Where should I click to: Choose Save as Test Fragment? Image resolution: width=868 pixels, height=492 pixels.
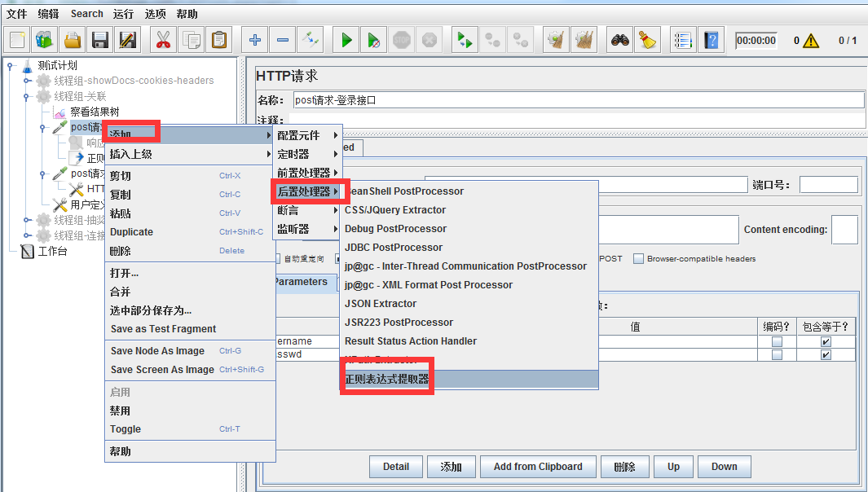189,329
